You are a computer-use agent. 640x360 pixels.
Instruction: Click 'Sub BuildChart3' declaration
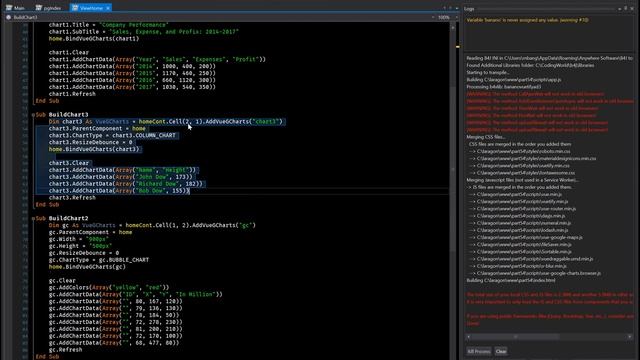point(62,115)
